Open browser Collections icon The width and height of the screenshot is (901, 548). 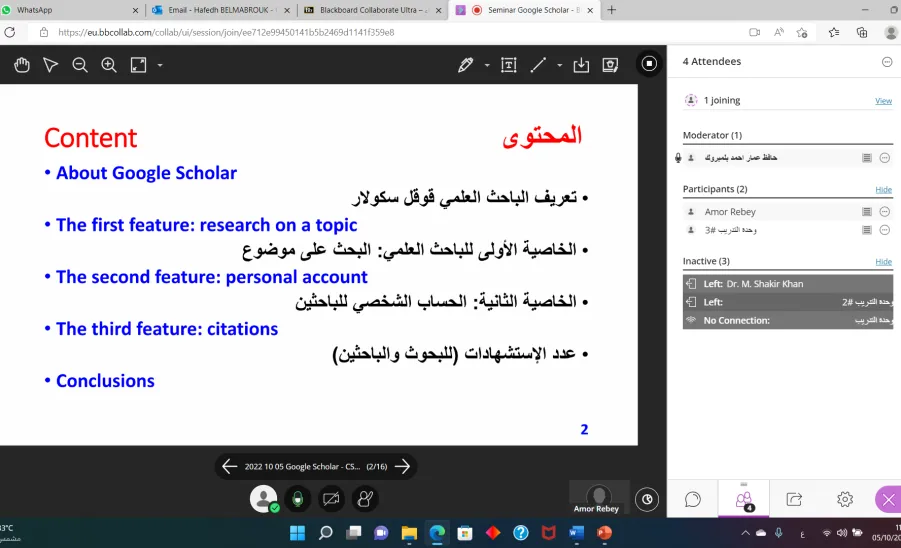coord(862,33)
